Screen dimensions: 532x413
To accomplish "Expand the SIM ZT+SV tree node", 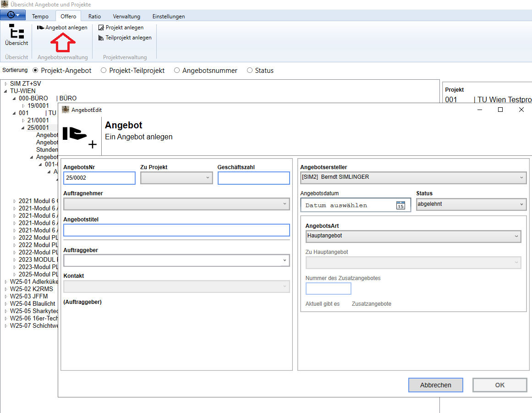I will click(x=6, y=84).
